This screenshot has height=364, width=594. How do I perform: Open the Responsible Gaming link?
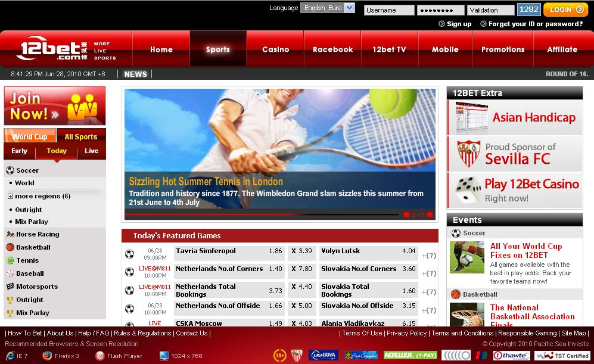coord(527,334)
